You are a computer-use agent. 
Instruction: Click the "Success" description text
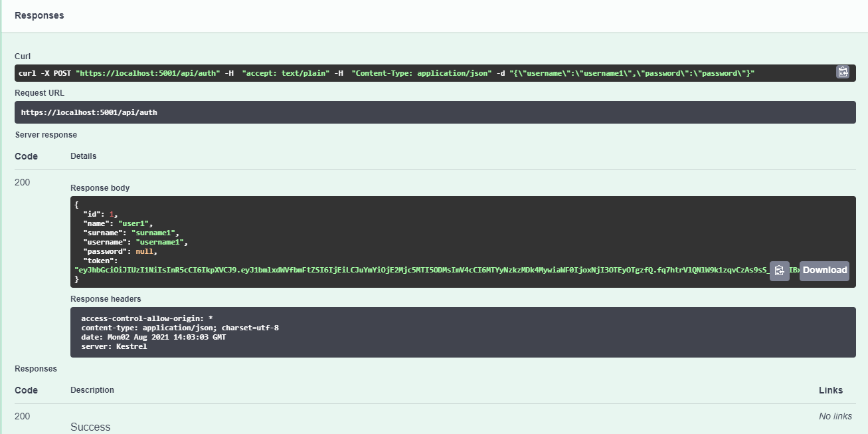click(90, 427)
